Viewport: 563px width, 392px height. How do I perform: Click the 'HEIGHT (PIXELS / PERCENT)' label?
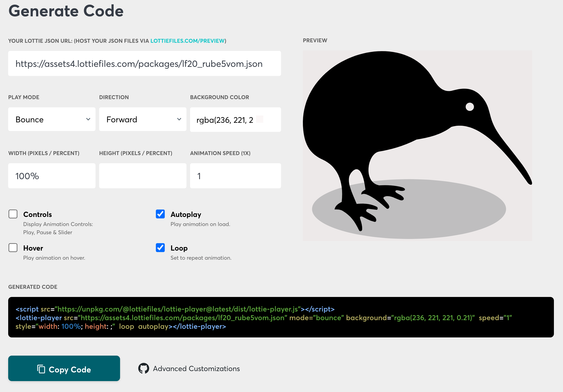(136, 153)
